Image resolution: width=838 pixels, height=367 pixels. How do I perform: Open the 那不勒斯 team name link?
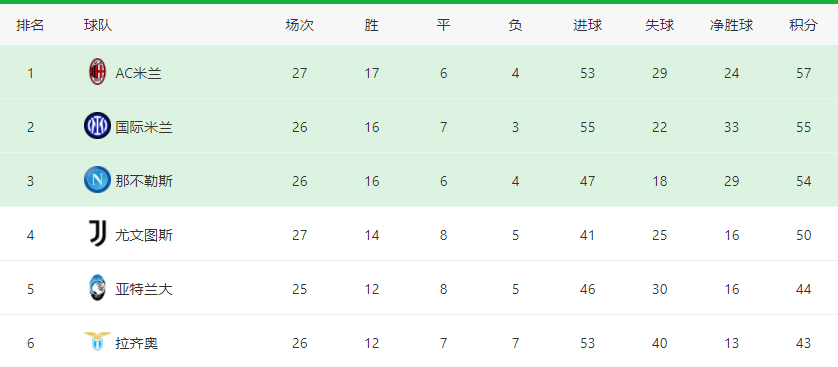click(144, 181)
